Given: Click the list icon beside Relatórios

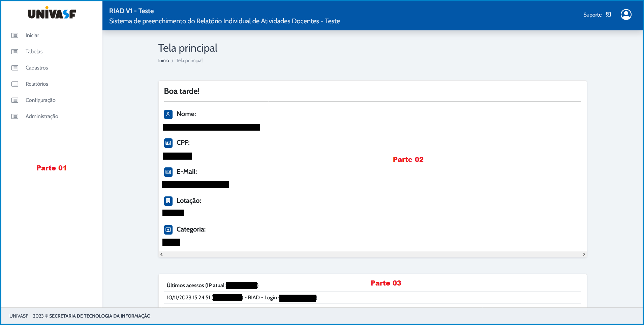Looking at the screenshot, I should tap(15, 84).
